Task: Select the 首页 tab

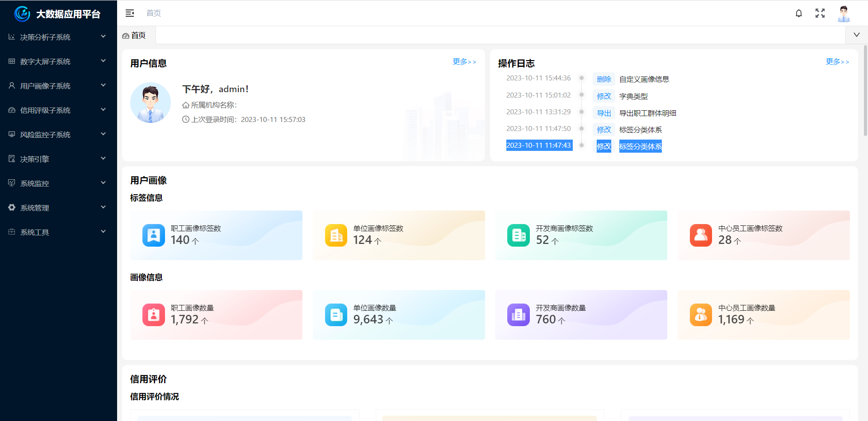Action: tap(137, 35)
